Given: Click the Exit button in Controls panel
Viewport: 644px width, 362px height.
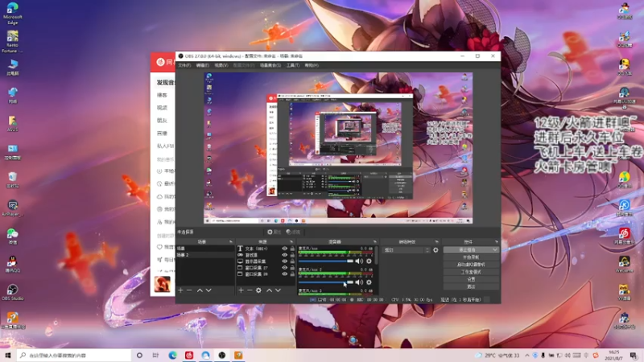Looking at the screenshot, I should (471, 286).
